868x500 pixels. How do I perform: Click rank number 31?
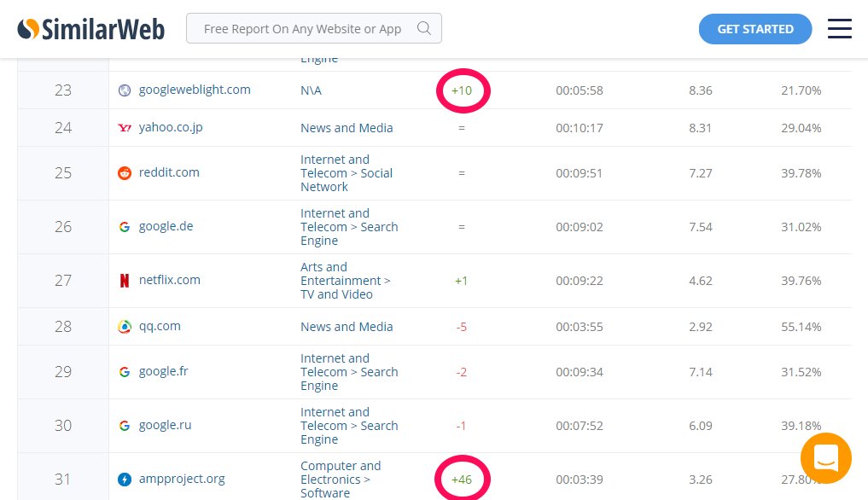(x=63, y=479)
